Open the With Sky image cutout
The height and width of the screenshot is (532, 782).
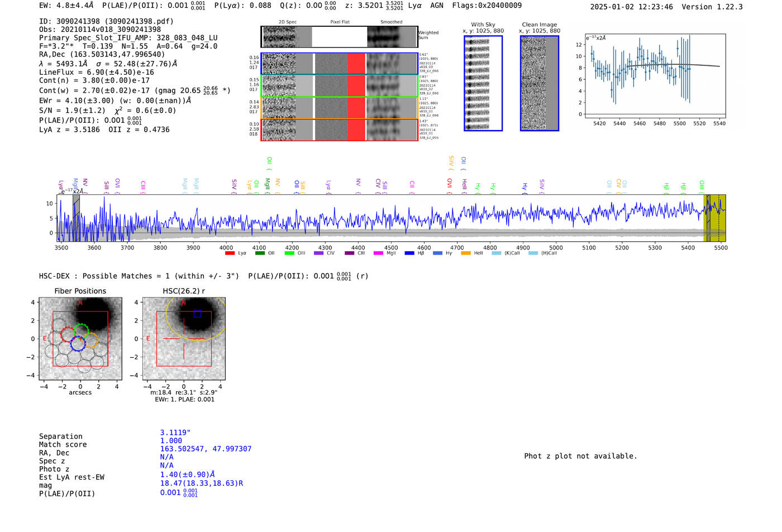tap(483, 83)
